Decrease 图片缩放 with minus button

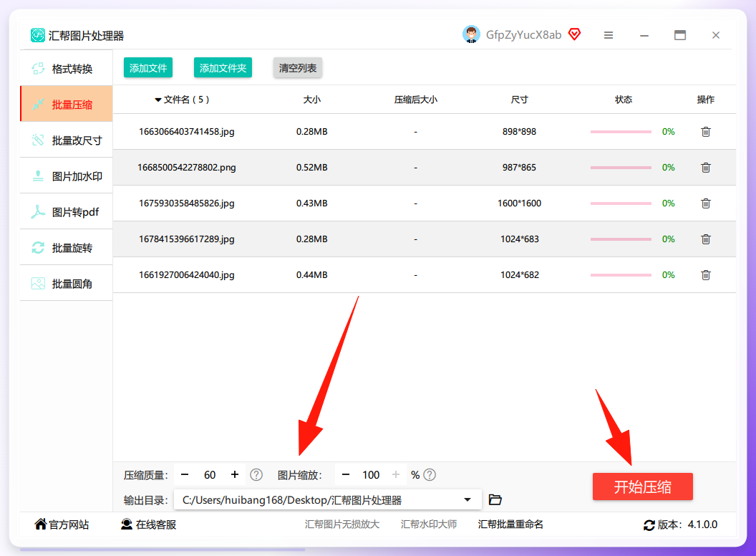(x=346, y=475)
